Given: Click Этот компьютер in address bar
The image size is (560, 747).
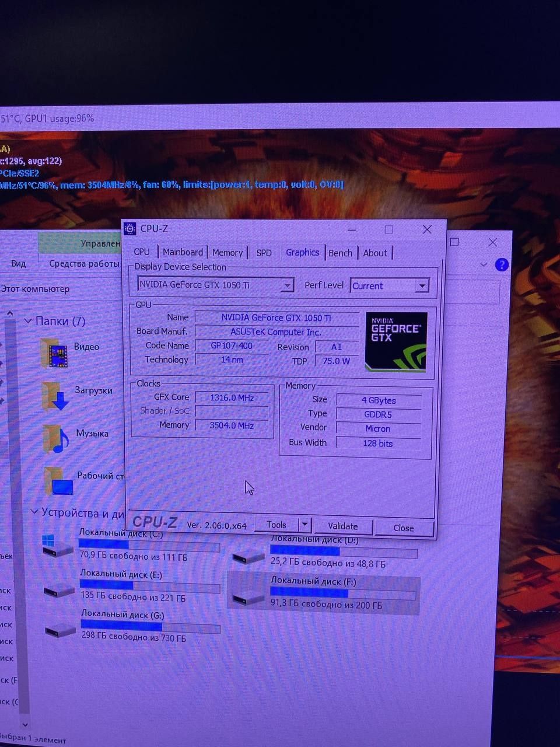Looking at the screenshot, I should (35, 289).
